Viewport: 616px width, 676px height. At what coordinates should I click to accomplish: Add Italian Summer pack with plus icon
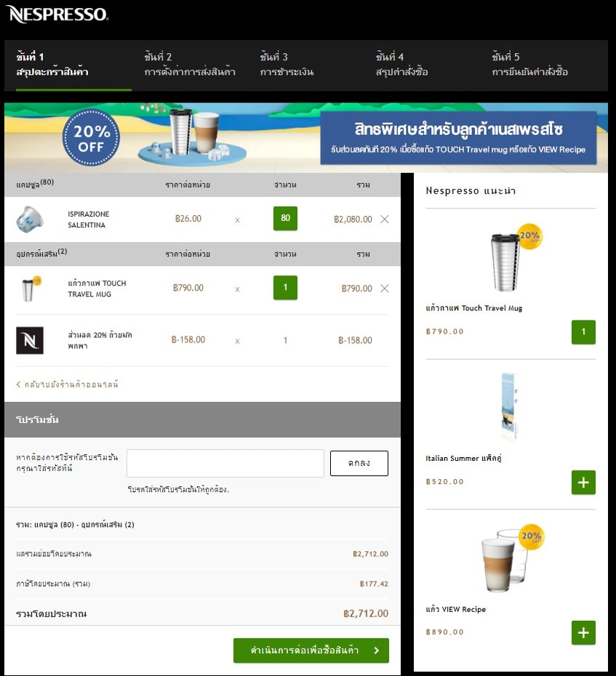(583, 482)
